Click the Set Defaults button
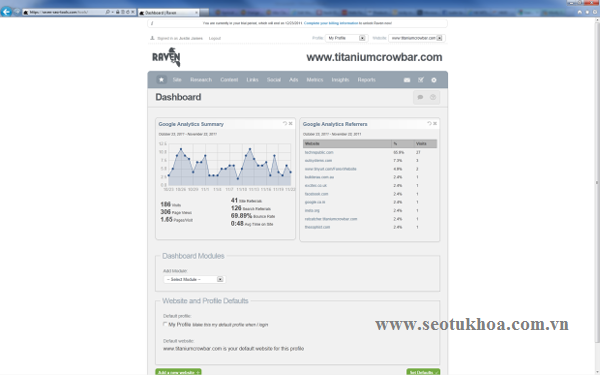Screen dimensions: 600x375 [x=423, y=372]
